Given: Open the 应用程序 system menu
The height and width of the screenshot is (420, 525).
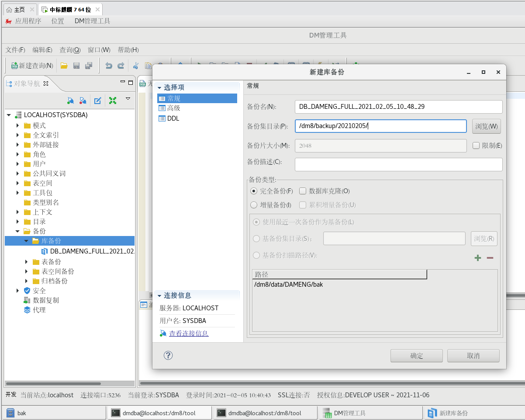Looking at the screenshot, I should (x=28, y=21).
